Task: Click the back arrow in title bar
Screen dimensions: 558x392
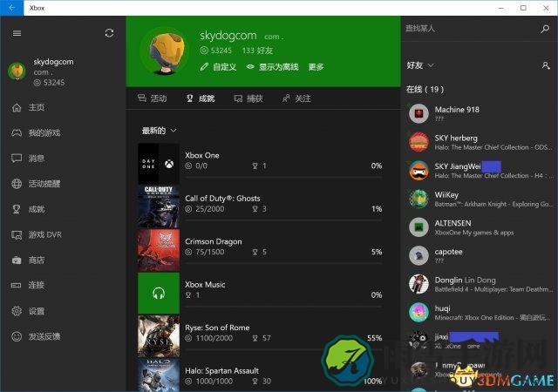Action: [11, 8]
